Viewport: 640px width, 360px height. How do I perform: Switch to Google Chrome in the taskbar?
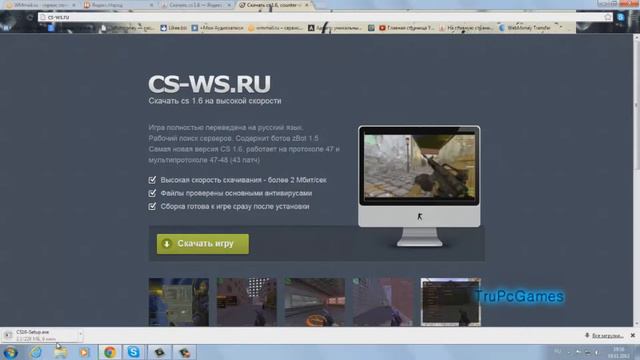click(109, 352)
